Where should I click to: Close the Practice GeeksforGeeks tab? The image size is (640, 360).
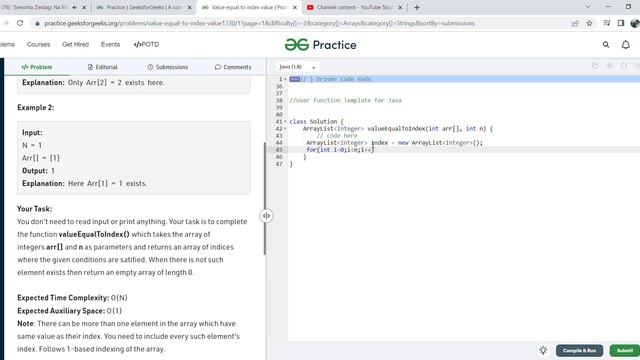coord(189,7)
